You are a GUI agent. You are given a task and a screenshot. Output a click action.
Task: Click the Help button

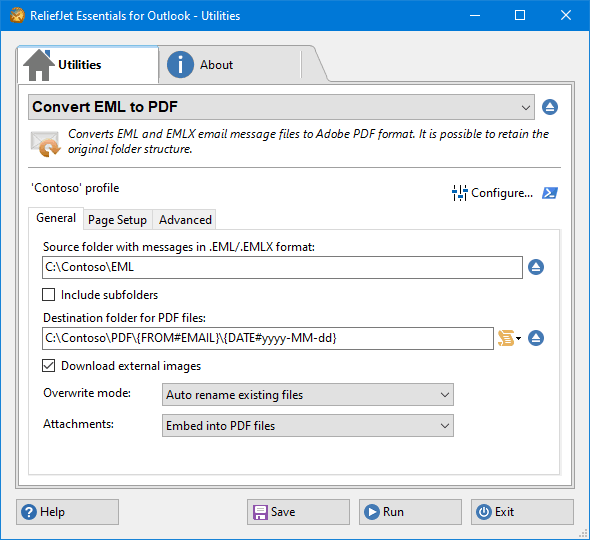pyautogui.click(x=67, y=512)
